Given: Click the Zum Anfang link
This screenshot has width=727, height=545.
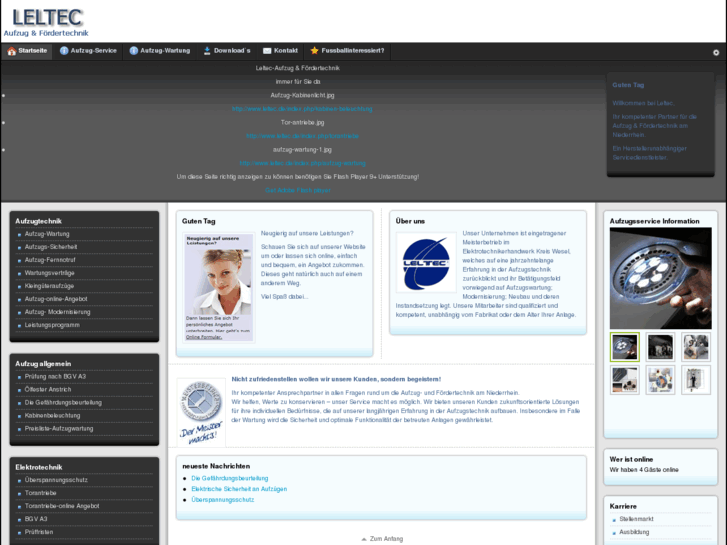Looking at the screenshot, I should pos(386,539).
